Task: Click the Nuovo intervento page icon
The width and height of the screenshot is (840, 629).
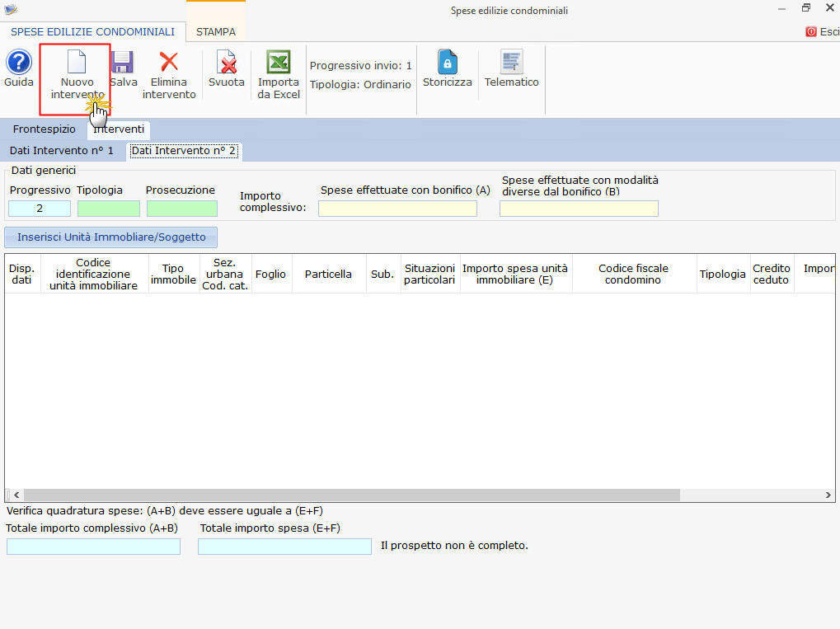Action: point(77,62)
